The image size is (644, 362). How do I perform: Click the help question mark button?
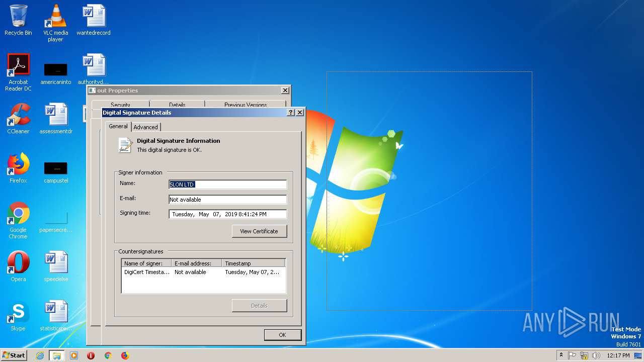(x=291, y=113)
